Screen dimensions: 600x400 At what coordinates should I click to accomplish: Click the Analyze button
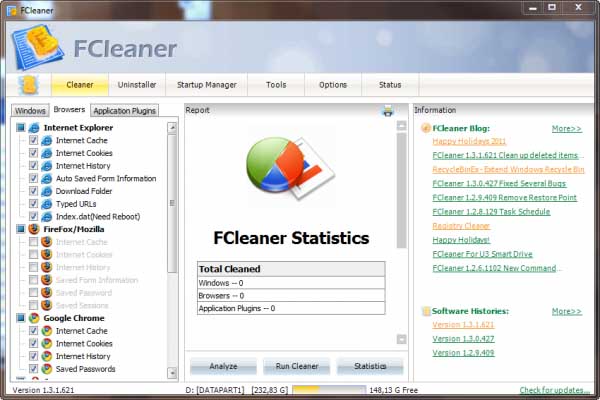coord(223,366)
